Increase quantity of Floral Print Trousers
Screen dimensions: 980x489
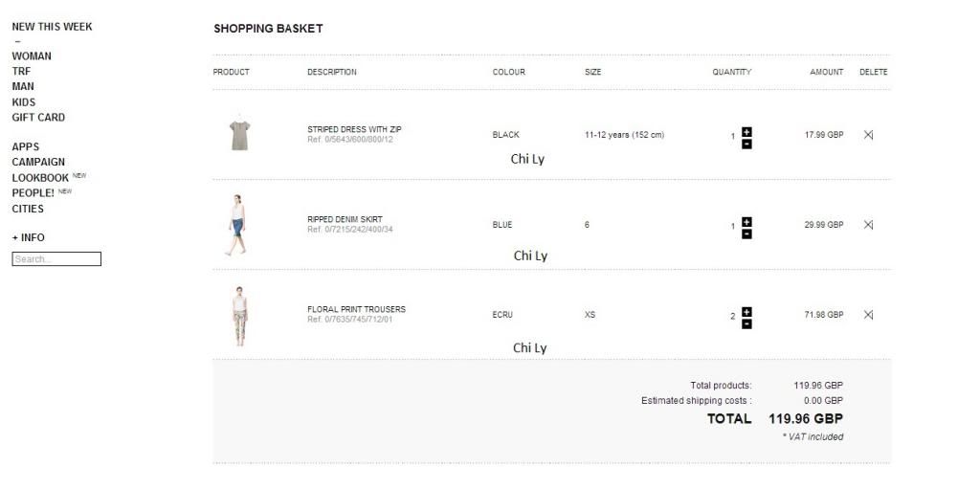point(746,311)
